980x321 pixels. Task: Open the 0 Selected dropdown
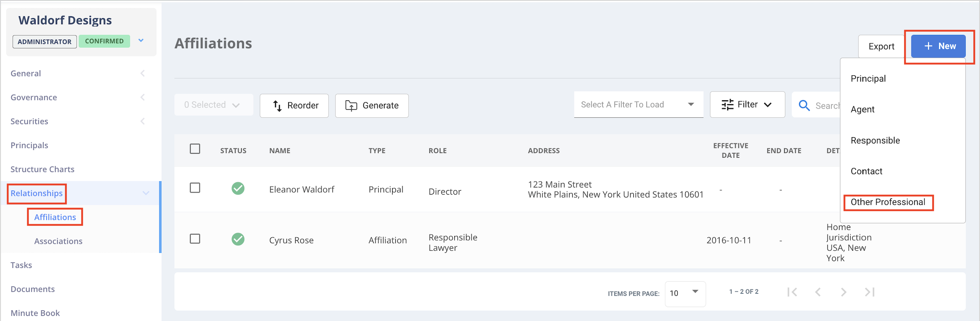(214, 105)
